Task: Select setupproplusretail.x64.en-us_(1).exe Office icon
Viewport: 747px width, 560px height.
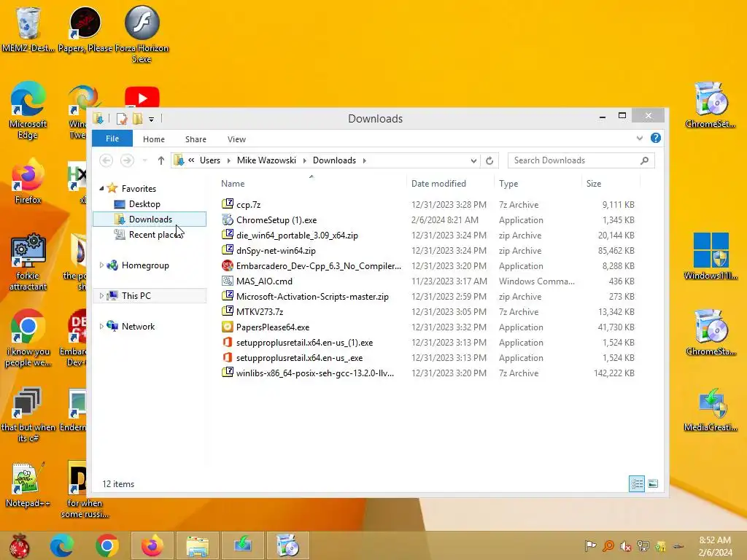Action: (x=228, y=343)
